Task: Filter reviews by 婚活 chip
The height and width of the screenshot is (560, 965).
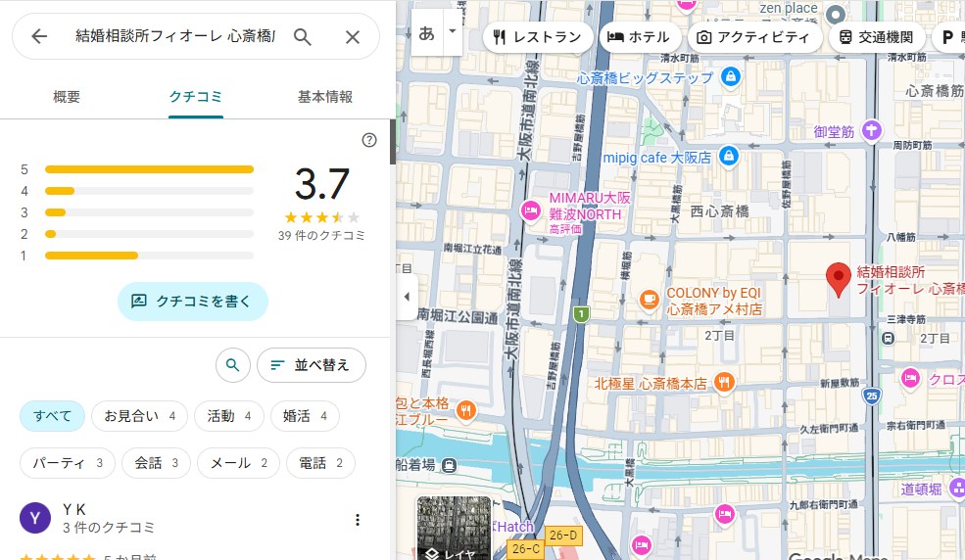Action: [304, 416]
